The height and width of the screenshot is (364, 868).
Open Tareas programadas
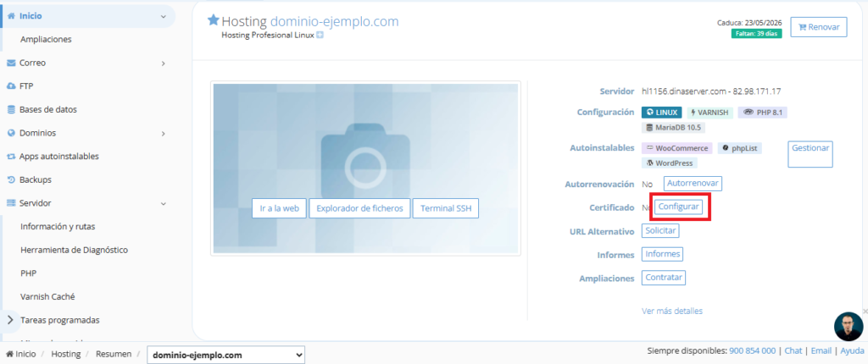coord(60,320)
